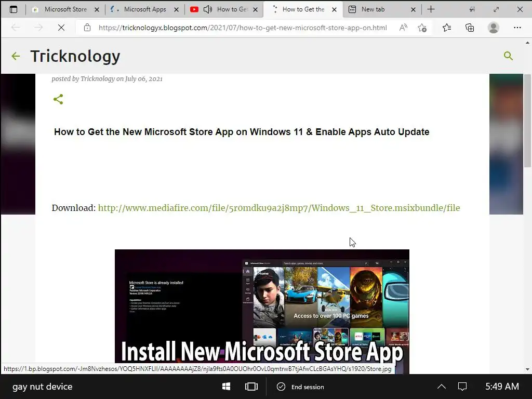Open the browser profile avatar
Image resolution: width=532 pixels, height=399 pixels.
coord(494,28)
